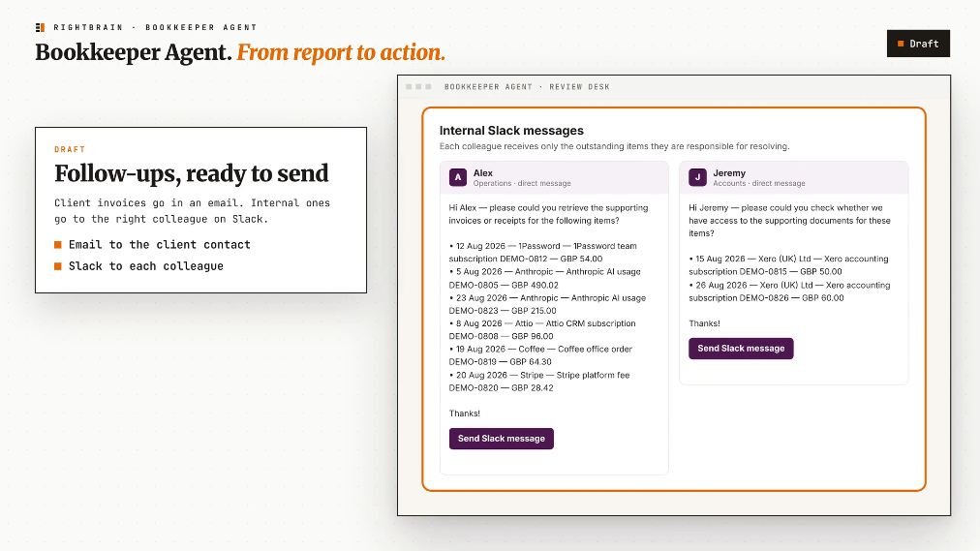Viewport: 980px width, 551px height.
Task: Click the 'Follow-ups, ready to send' heading
Action: point(191,173)
